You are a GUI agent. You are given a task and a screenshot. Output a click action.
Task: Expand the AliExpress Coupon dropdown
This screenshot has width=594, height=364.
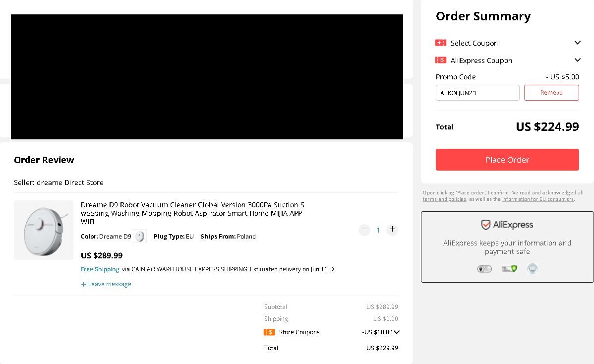pyautogui.click(x=577, y=61)
